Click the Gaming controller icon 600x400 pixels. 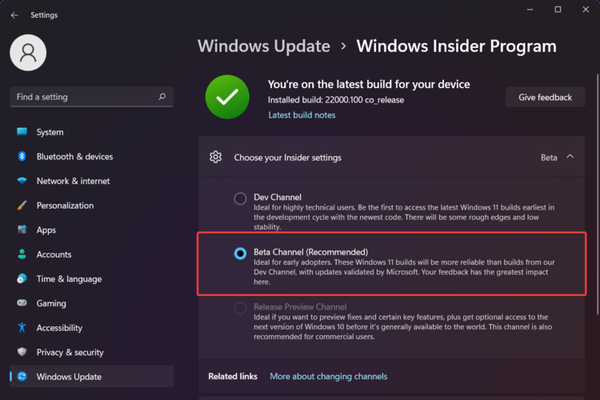(21, 303)
